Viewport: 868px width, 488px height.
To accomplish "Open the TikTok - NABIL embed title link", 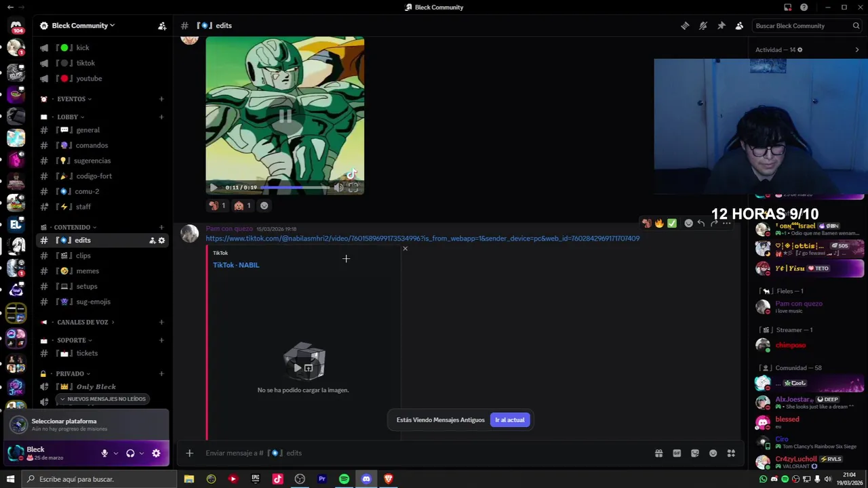I will pyautogui.click(x=236, y=265).
